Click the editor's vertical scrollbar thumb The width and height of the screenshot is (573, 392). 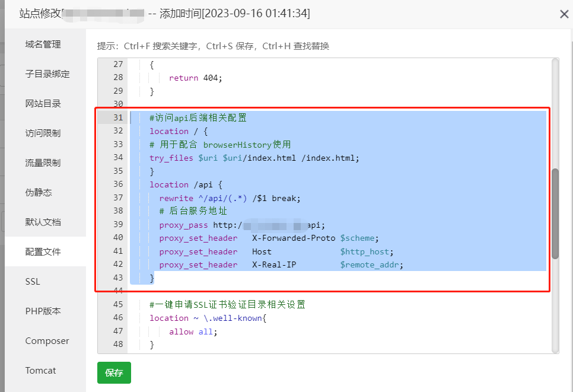pos(555,213)
